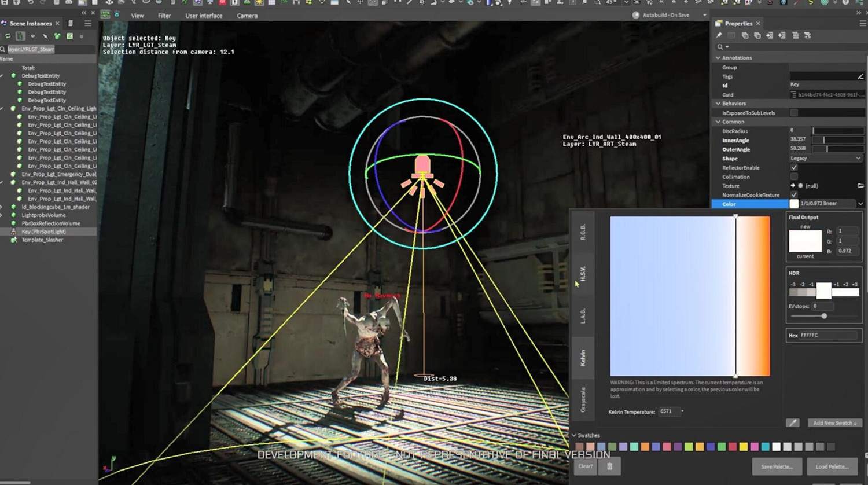
Task: Click the edit pencil icon in Tags field
Action: coord(860,76)
